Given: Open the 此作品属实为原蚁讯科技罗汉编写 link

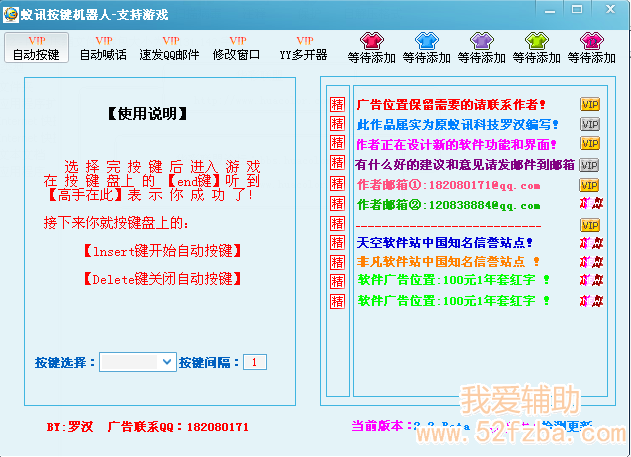Looking at the screenshot, I should [458, 125].
